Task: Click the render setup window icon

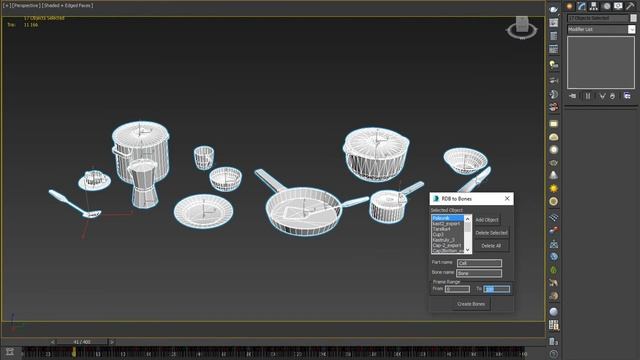Action: click(x=553, y=22)
